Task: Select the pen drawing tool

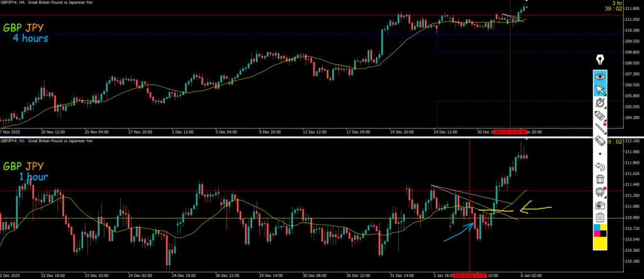Action: pos(600,102)
